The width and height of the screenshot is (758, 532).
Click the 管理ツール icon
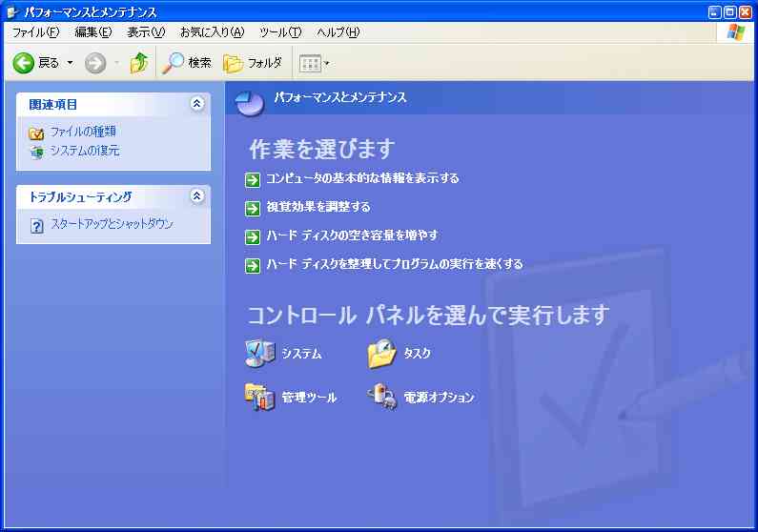coord(259,398)
